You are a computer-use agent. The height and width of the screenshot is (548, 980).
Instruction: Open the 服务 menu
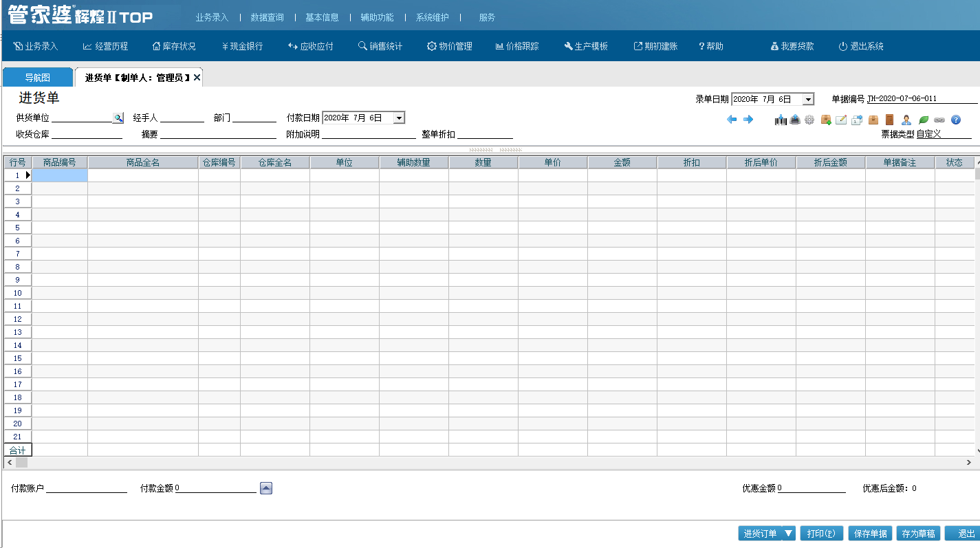[487, 17]
